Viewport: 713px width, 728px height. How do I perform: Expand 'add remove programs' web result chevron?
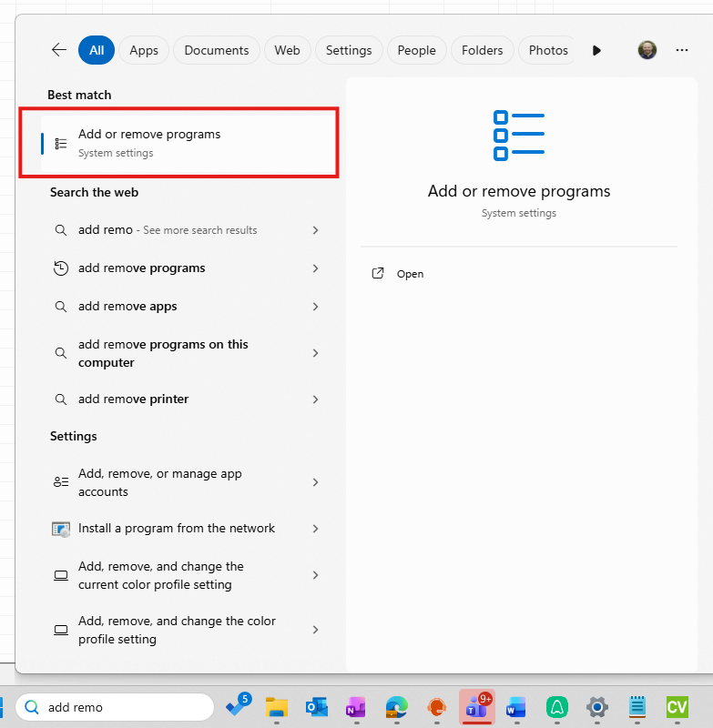[x=315, y=268]
